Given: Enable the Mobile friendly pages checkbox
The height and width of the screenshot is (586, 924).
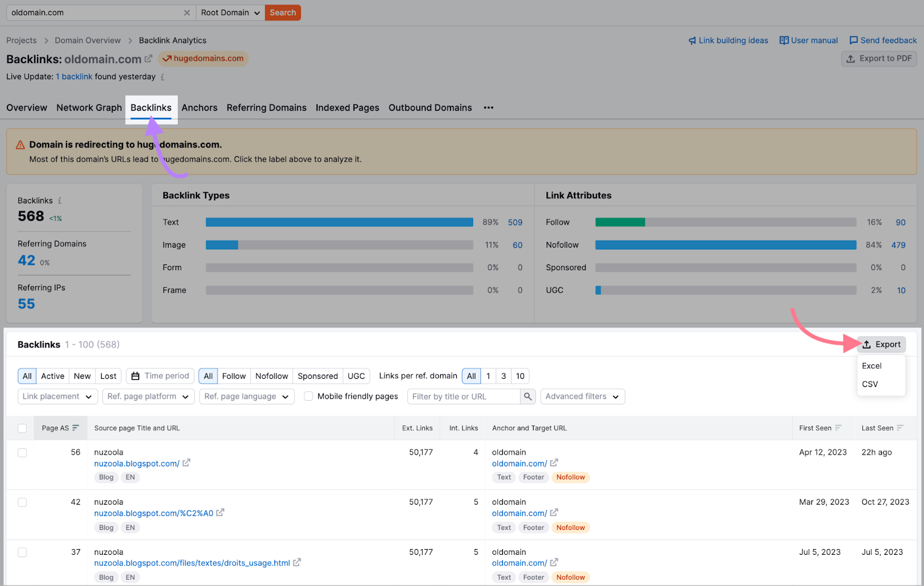Looking at the screenshot, I should (x=309, y=396).
